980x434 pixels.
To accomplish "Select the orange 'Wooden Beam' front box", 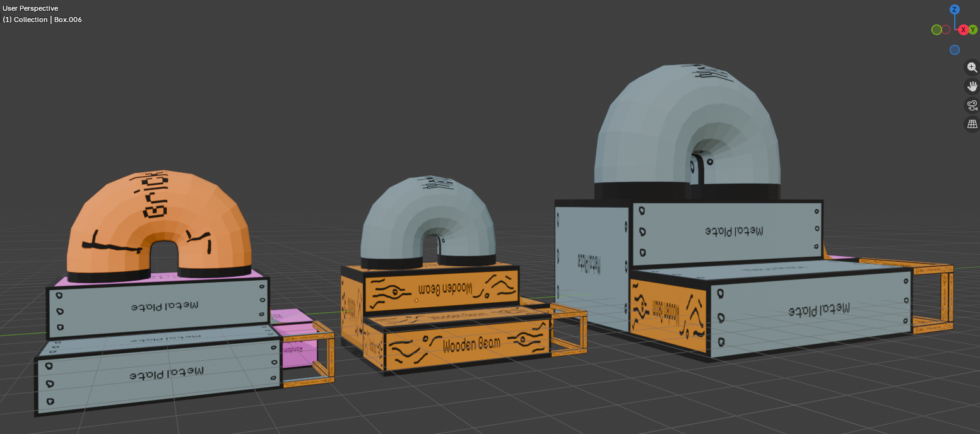I will pos(467,346).
